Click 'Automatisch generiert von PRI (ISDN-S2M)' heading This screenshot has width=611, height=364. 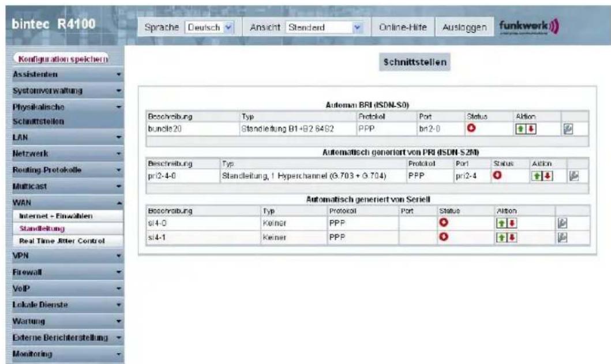coord(400,152)
